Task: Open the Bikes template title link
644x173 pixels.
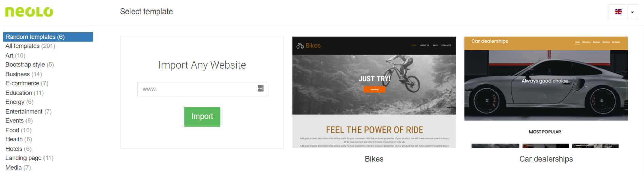Action: click(x=374, y=159)
